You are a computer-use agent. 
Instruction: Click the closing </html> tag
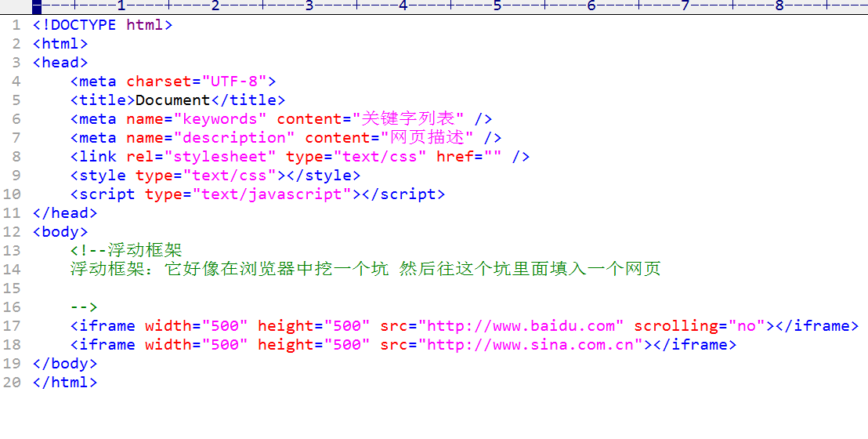(x=65, y=383)
